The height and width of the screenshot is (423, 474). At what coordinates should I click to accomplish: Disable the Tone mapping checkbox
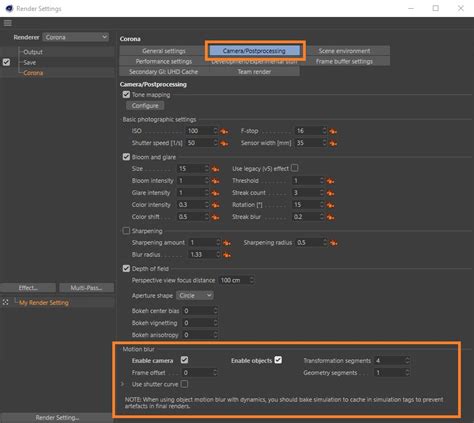point(126,95)
